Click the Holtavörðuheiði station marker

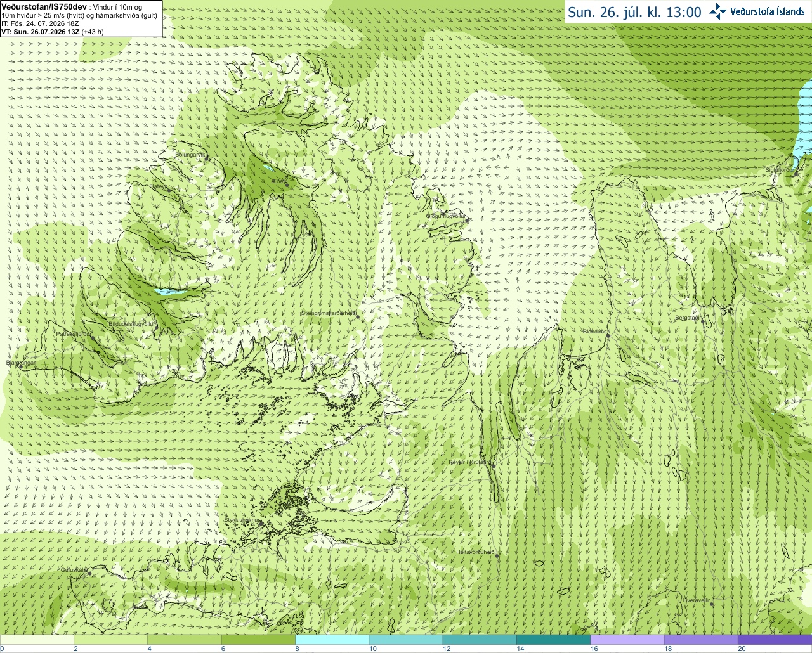[497, 556]
